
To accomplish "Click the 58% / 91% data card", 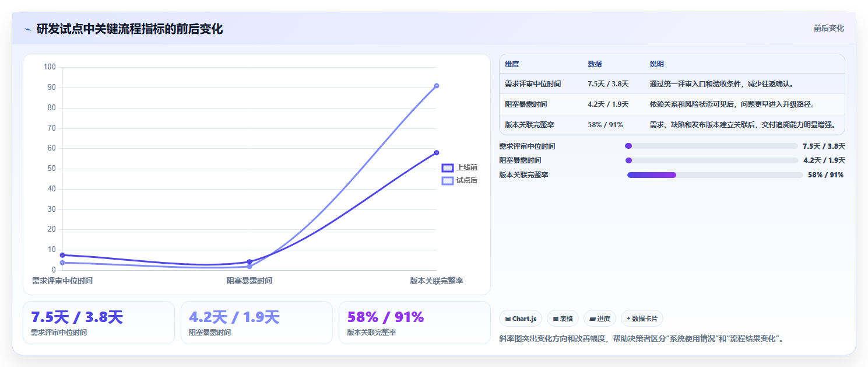I will click(x=414, y=323).
